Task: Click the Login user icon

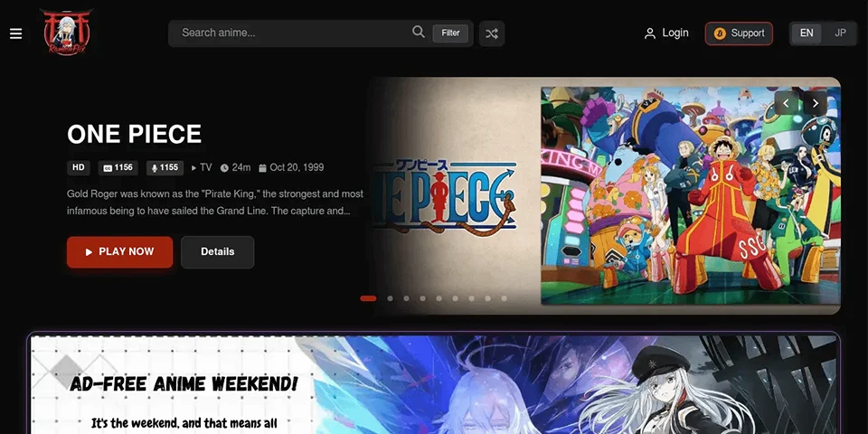Action: pyautogui.click(x=650, y=33)
